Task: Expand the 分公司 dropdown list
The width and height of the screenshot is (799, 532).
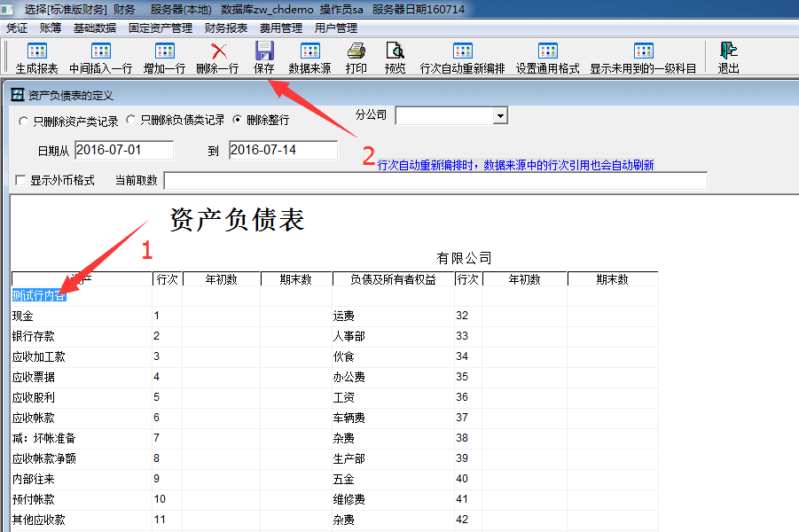Action: pyautogui.click(x=500, y=116)
